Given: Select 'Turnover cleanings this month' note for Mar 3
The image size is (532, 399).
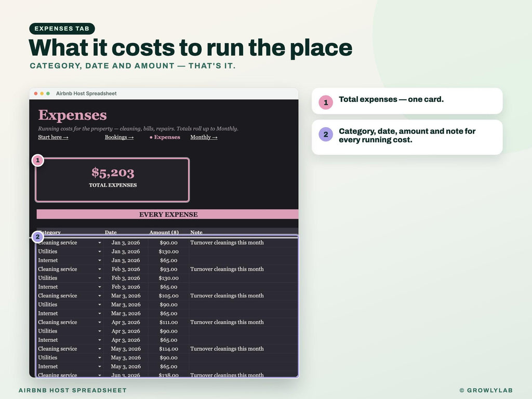Looking at the screenshot, I should (227, 296).
